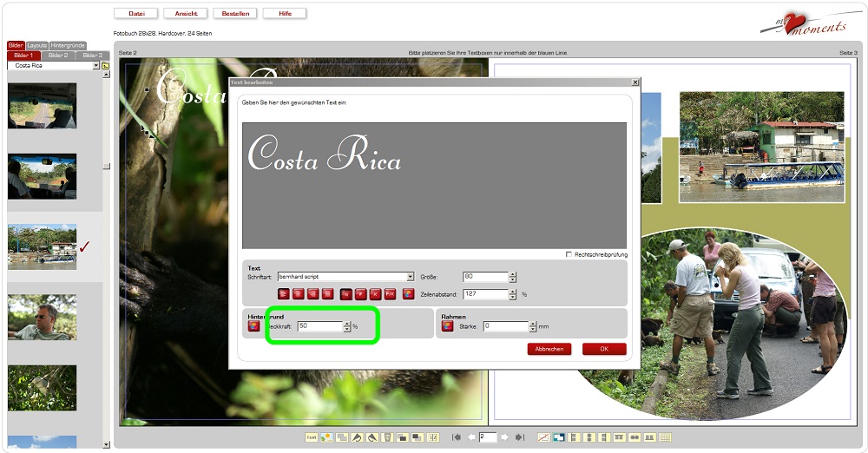Open the Hilfe menu
This screenshot has width=868, height=453.
click(285, 13)
